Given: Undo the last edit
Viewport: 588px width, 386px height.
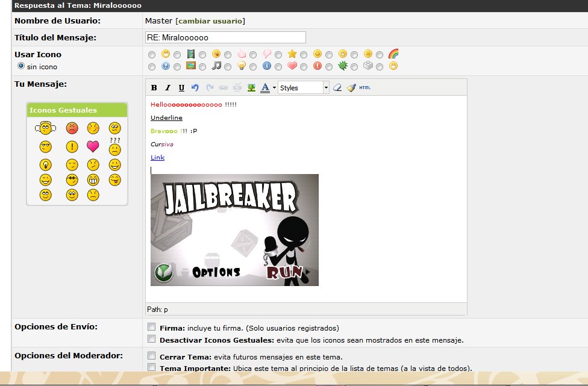Looking at the screenshot, I should pyautogui.click(x=195, y=88).
